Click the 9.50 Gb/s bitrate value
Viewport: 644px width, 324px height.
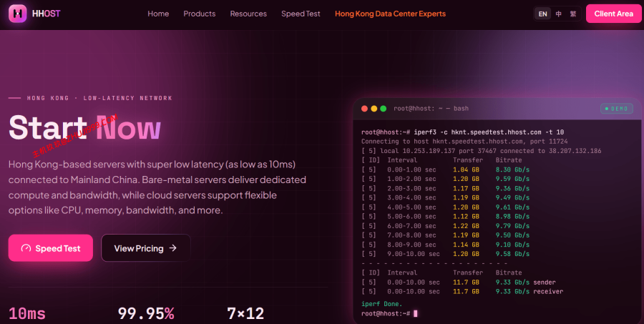512,235
